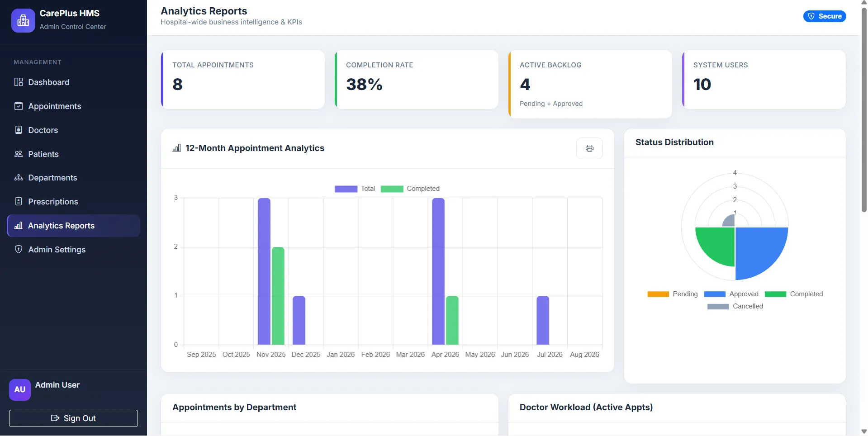Click the Apr 2026 purple Total bar
The image size is (868, 436).
point(438,271)
